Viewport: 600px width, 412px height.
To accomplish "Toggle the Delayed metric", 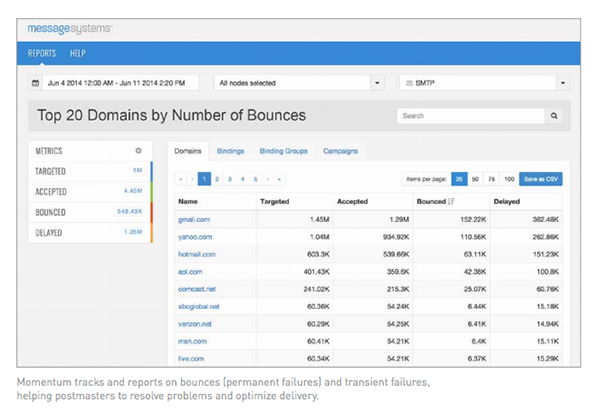I will tap(90, 233).
